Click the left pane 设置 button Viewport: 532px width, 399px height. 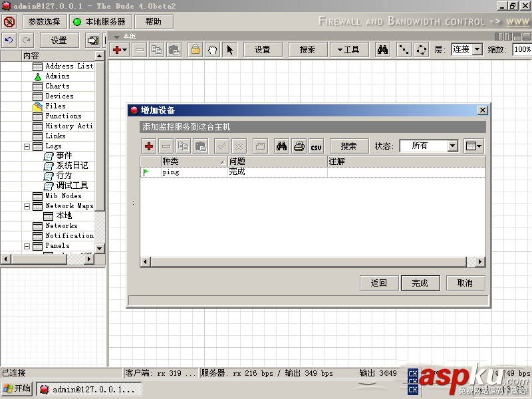click(59, 41)
